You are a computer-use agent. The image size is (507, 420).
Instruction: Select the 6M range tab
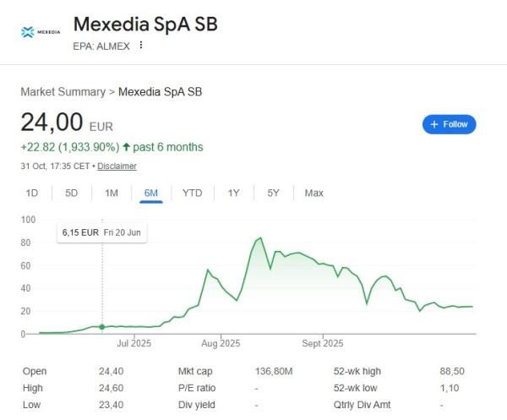[151, 193]
